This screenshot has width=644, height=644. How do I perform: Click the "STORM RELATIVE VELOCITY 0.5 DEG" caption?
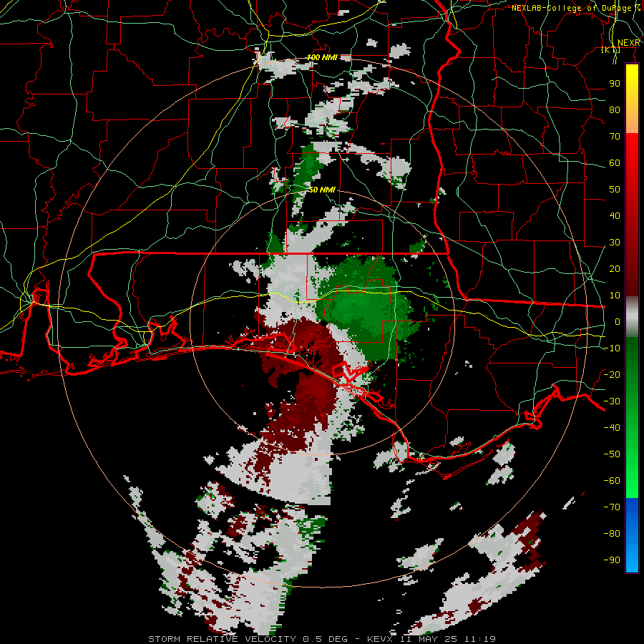point(248,639)
